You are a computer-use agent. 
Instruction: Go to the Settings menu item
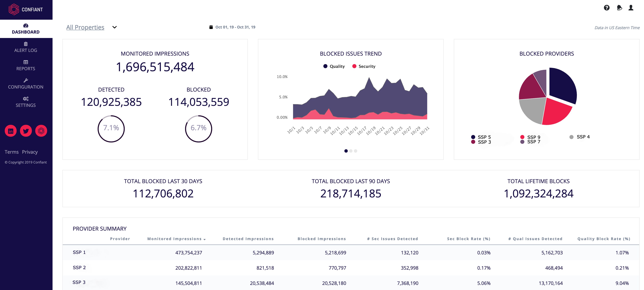(x=26, y=102)
